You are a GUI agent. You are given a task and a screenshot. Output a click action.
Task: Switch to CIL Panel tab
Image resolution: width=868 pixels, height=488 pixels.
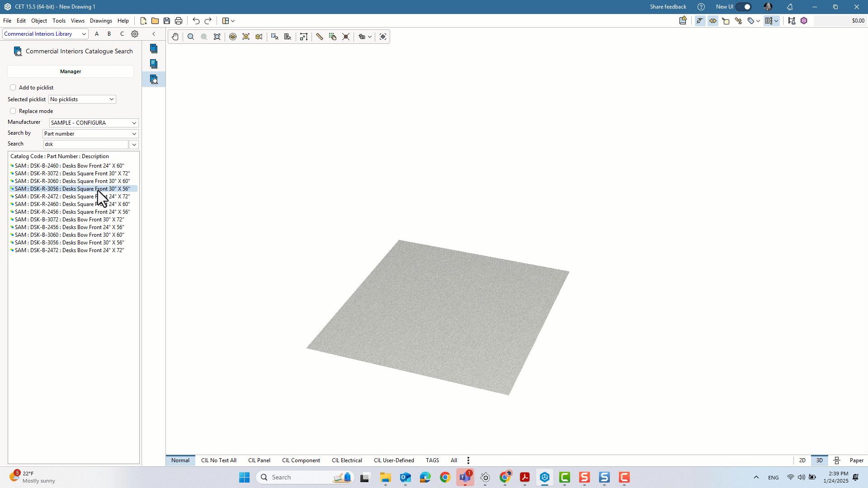(259, 460)
